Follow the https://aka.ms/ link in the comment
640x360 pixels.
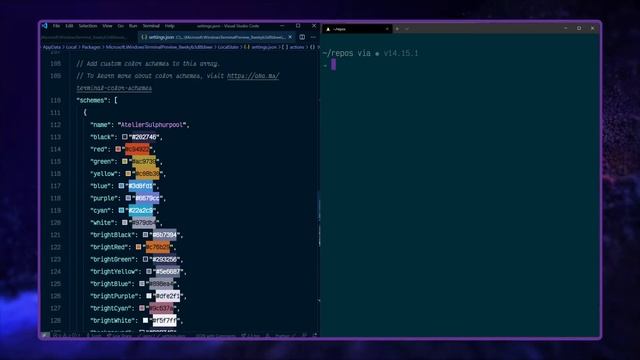pyautogui.click(x=253, y=76)
